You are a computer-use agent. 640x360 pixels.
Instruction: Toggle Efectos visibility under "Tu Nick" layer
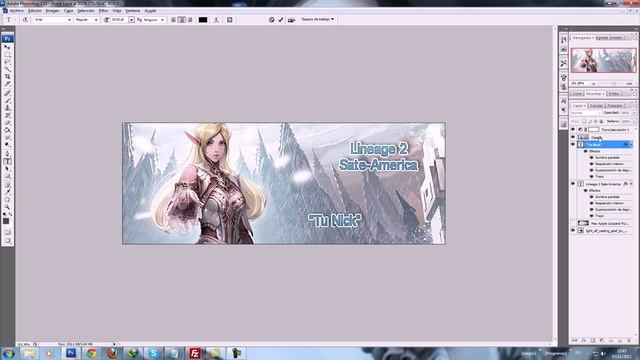click(586, 151)
